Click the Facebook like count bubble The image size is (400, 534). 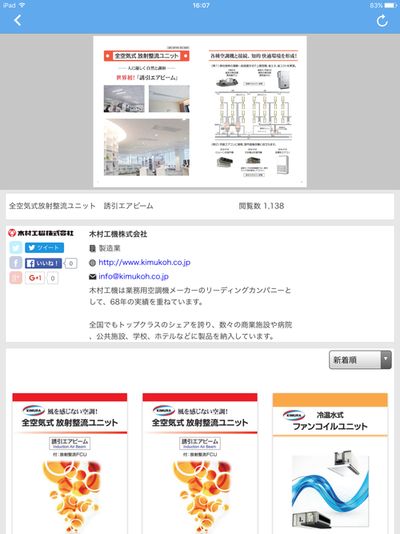click(x=71, y=263)
